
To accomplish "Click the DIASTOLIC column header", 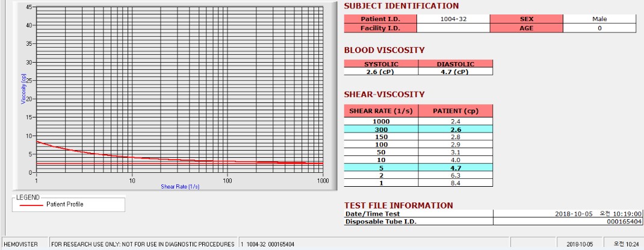I will [x=456, y=64].
